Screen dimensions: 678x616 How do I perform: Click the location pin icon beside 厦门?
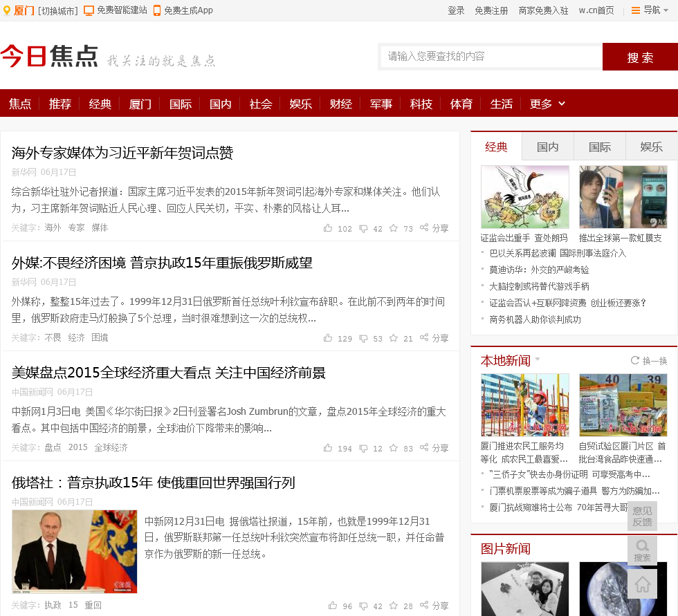(x=6, y=10)
